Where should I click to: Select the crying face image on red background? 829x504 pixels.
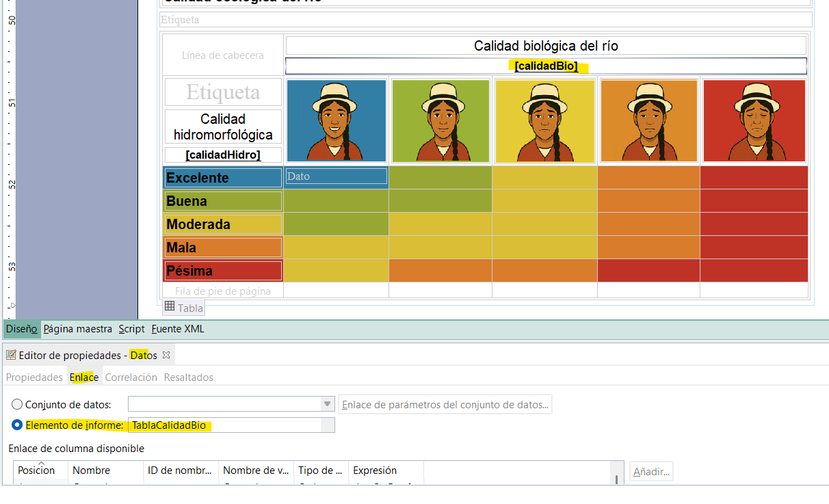[x=754, y=121]
